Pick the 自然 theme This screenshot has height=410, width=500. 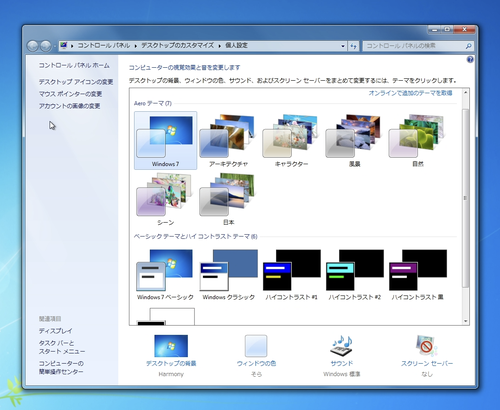pos(417,140)
